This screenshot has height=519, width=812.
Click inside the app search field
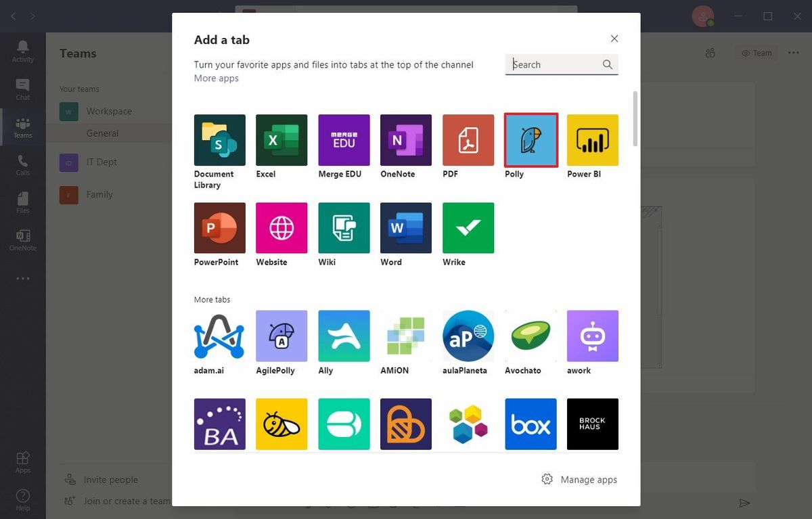[555, 64]
